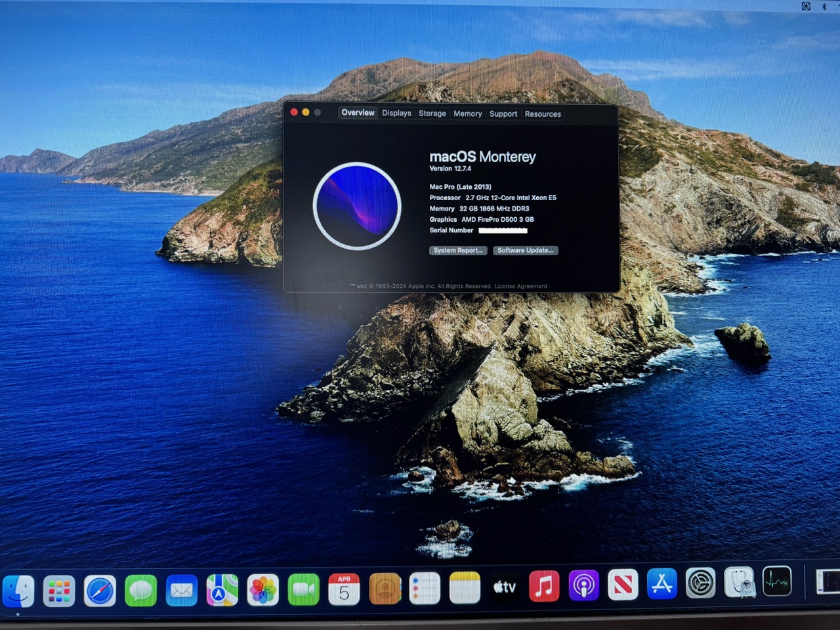Switch to the Storage tab

[432, 114]
